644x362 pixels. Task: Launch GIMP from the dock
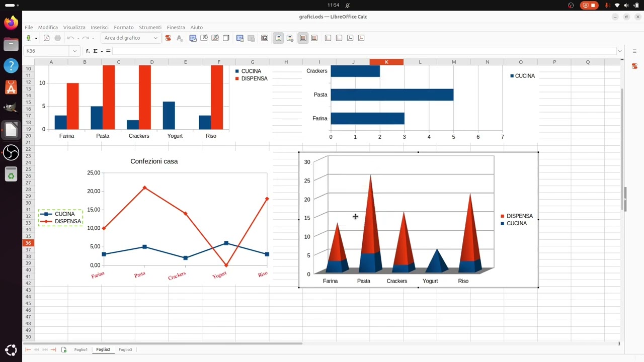pyautogui.click(x=11, y=108)
